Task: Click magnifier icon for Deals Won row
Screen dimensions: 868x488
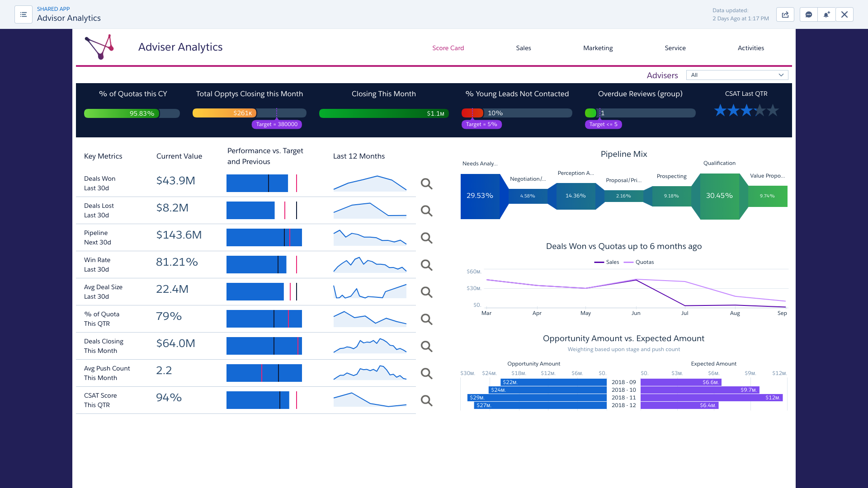Action: (x=426, y=183)
